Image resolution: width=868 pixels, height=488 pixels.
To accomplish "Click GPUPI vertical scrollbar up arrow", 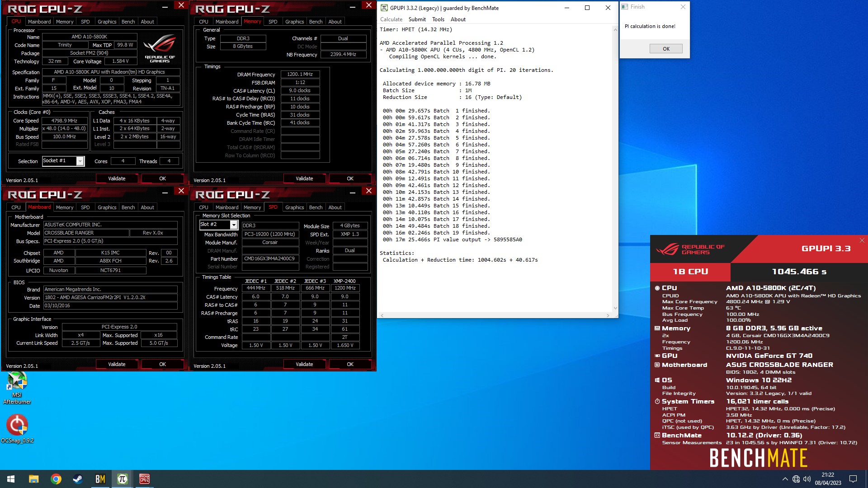I will 615,29.
